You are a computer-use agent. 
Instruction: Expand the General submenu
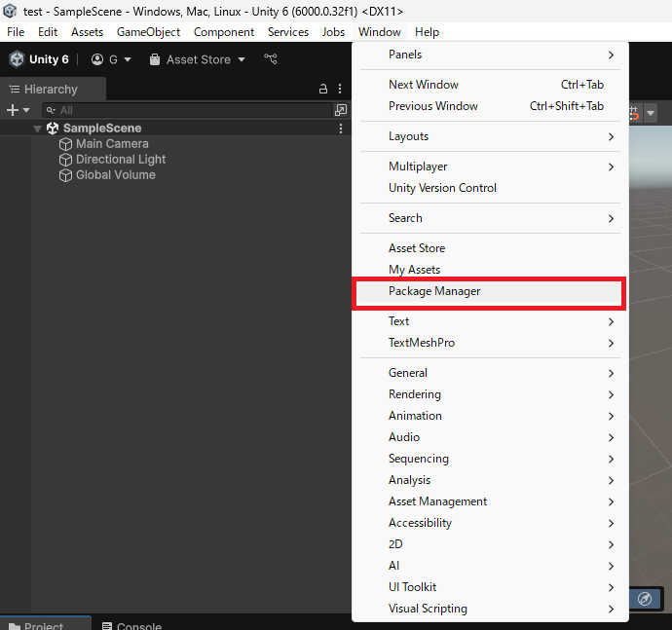point(490,373)
